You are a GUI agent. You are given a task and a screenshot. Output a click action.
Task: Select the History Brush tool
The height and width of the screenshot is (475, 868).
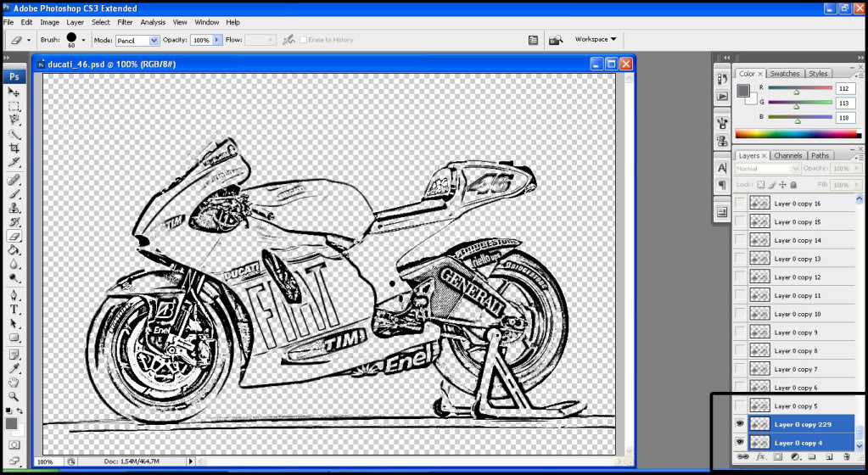tap(14, 222)
